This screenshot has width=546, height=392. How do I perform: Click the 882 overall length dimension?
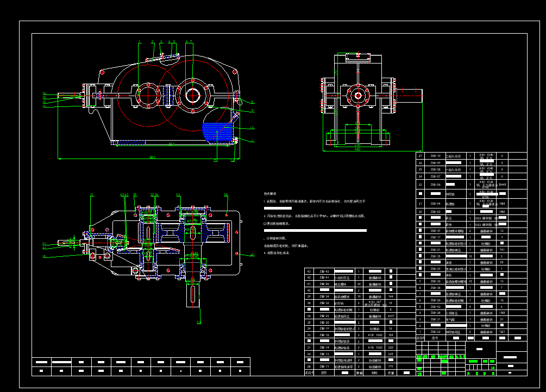153,157
